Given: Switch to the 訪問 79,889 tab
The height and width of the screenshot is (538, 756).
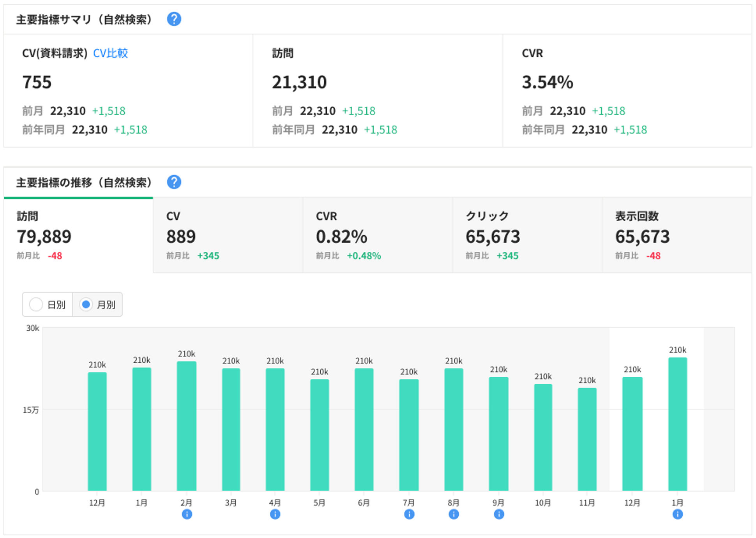Looking at the screenshot, I should coord(78,235).
